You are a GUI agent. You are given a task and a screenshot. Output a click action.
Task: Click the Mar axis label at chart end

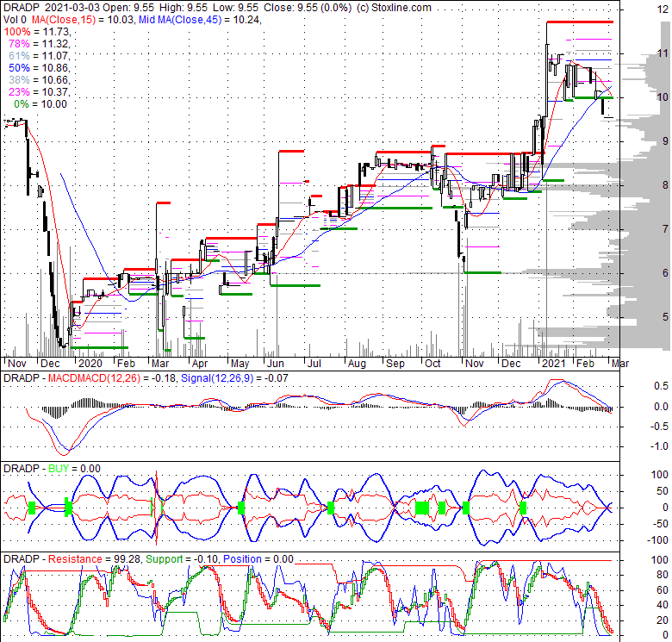pos(620,364)
